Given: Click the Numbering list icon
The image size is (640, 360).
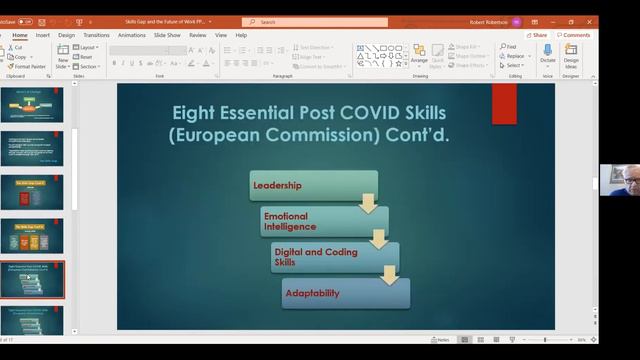Looking at the screenshot, I should click(x=242, y=50).
